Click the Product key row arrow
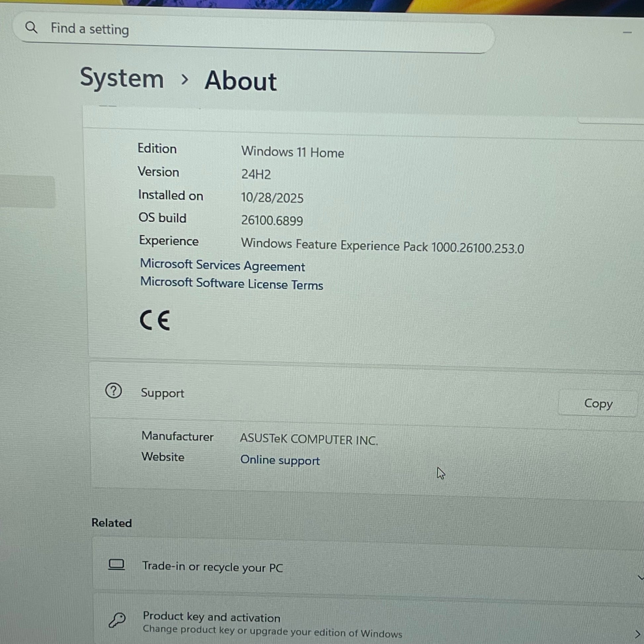This screenshot has width=644, height=644. click(637, 634)
